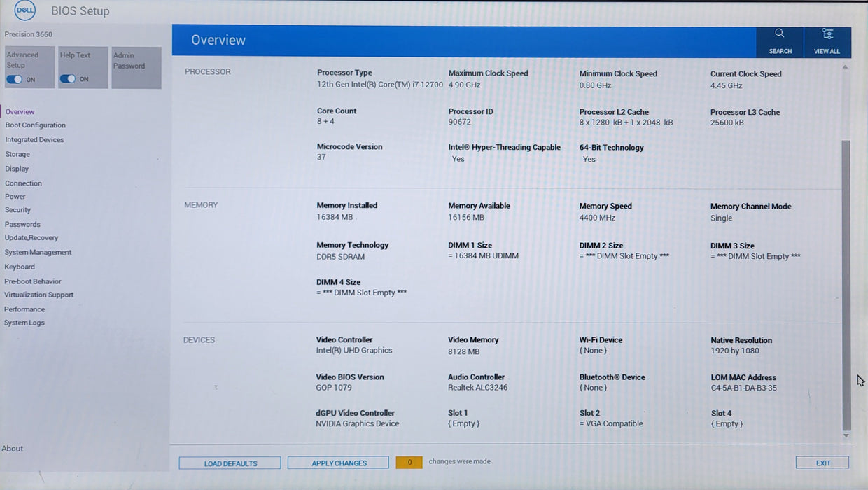Click the scrollbar up arrow
868x490 pixels.
pos(846,66)
